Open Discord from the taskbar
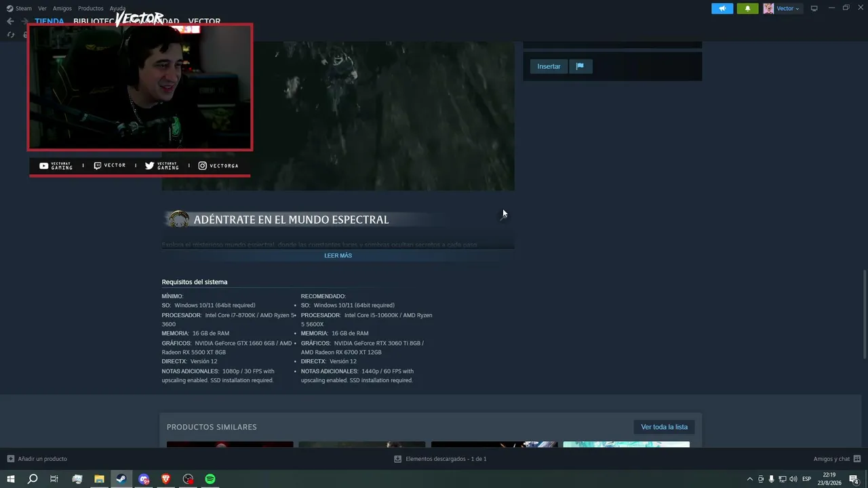The width and height of the screenshot is (868, 488). tap(144, 479)
